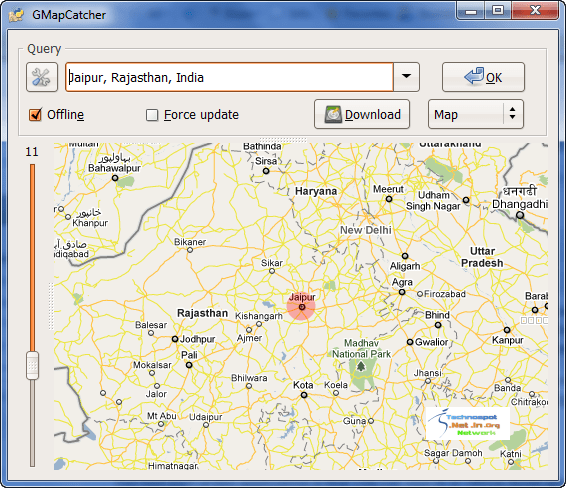Click the Aligarh city label

pos(405,266)
